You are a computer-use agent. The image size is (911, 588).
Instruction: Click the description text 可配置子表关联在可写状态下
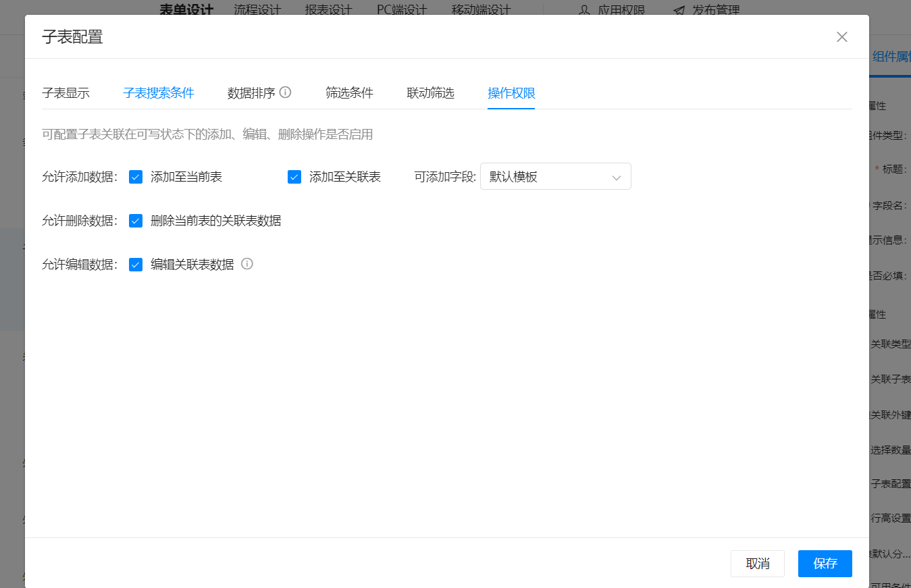coord(207,134)
